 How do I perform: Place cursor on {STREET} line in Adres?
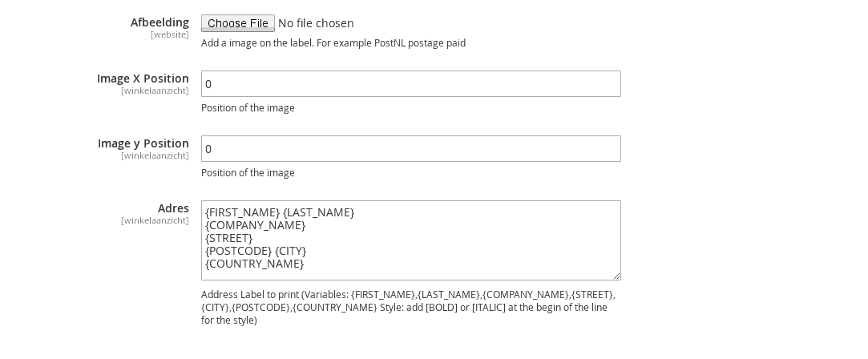pyautogui.click(x=228, y=238)
